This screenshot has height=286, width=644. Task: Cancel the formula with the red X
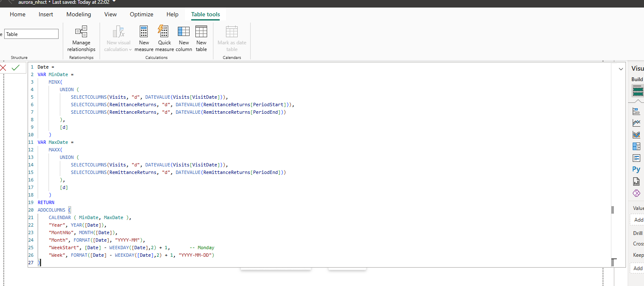pos(3,68)
